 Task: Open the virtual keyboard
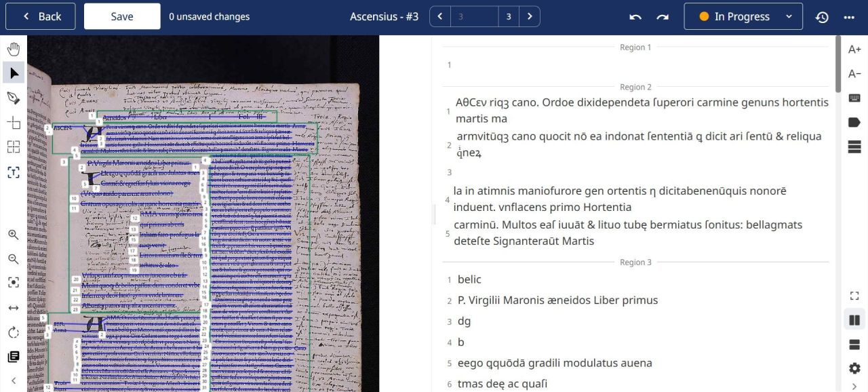[854, 98]
